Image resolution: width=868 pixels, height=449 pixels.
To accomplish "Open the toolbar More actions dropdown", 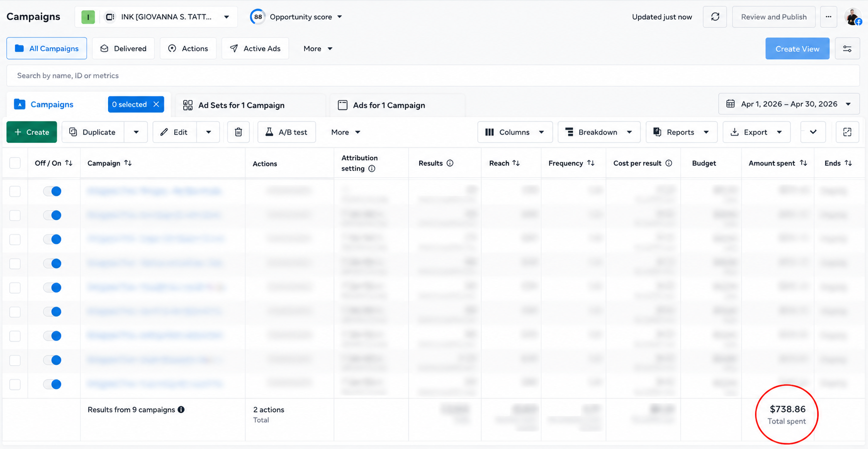I will coord(345,132).
